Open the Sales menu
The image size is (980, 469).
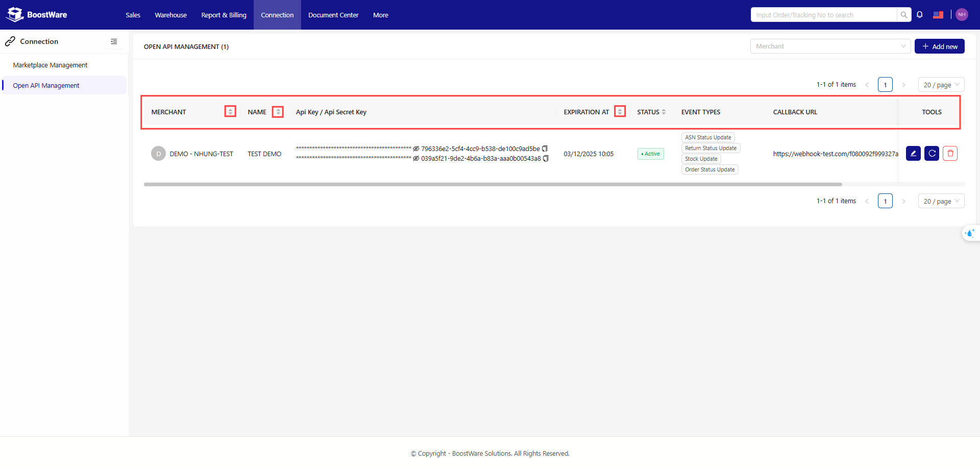(x=133, y=15)
